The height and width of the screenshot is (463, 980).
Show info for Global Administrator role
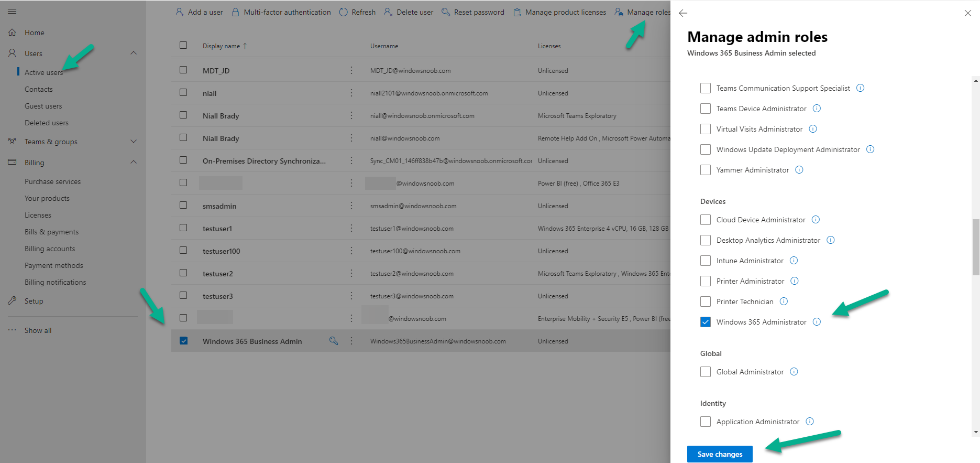click(794, 371)
